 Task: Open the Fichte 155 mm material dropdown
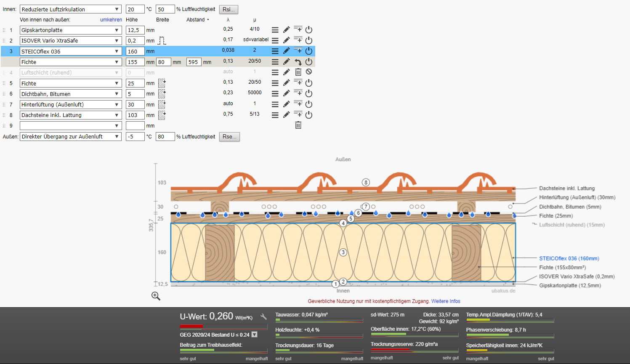click(x=71, y=62)
